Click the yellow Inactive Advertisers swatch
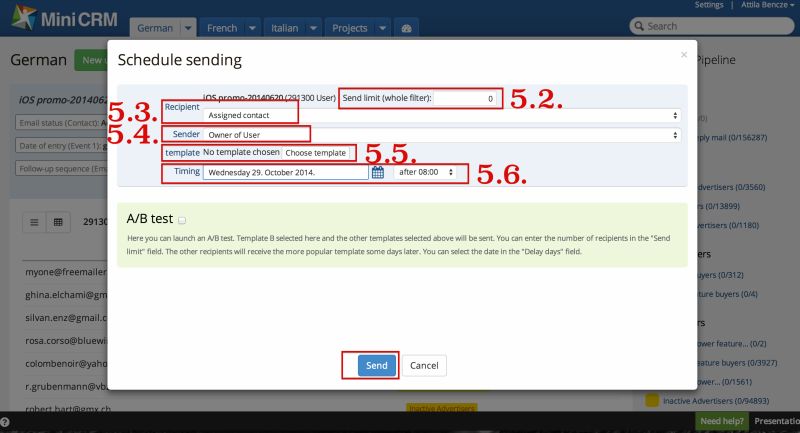The height and width of the screenshot is (433, 800). (x=652, y=400)
